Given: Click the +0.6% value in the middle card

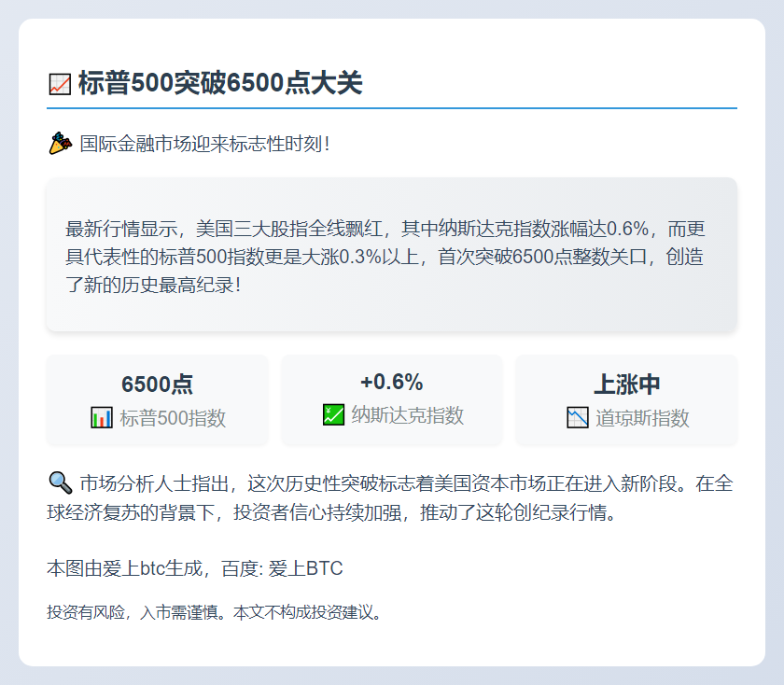Looking at the screenshot, I should tap(391, 382).
